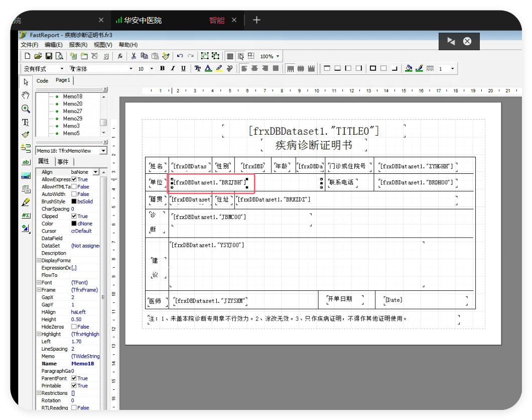The width and height of the screenshot is (532, 420).
Task: Apply underline formatting with U icon
Action: coord(183,69)
